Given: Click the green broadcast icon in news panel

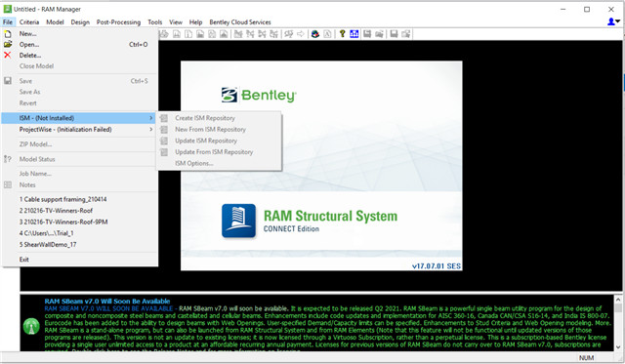Looking at the screenshot, I should coord(31,326).
